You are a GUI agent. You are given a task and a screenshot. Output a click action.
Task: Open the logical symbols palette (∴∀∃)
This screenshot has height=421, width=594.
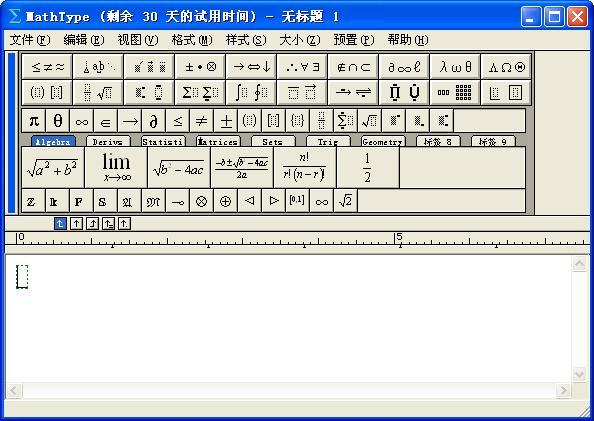[x=302, y=67]
